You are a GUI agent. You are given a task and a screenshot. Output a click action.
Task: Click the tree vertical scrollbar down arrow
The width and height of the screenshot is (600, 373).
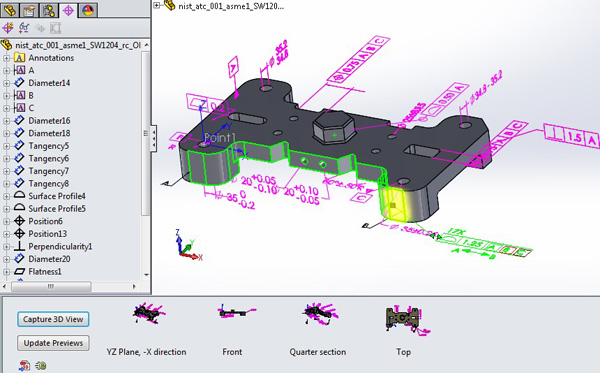(146, 274)
